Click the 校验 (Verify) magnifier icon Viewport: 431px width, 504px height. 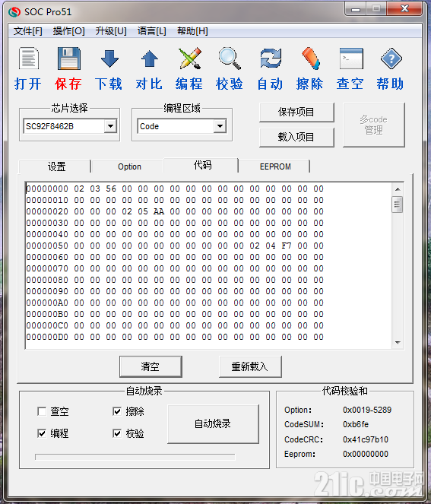click(x=230, y=59)
